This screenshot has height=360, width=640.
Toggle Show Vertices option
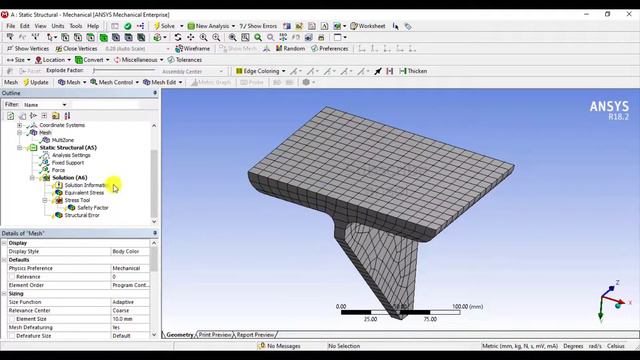point(28,48)
